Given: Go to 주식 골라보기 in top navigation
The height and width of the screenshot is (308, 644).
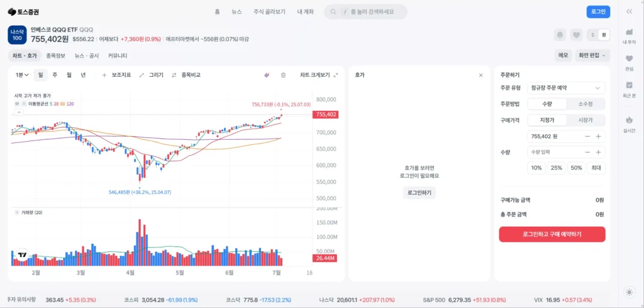Looking at the screenshot, I should [269, 12].
